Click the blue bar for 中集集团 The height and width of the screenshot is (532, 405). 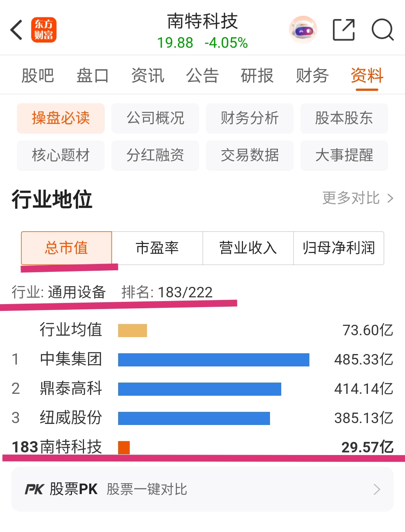[214, 360]
